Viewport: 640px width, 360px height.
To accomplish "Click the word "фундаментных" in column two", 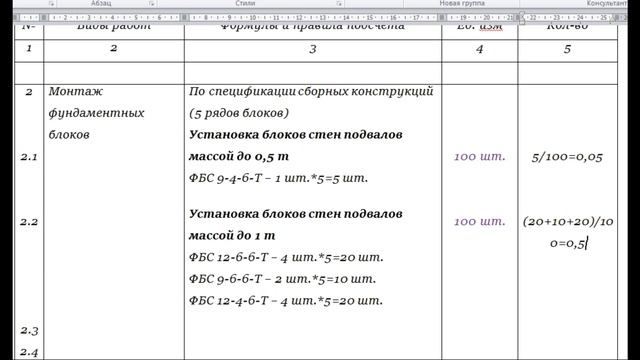I will click(96, 113).
